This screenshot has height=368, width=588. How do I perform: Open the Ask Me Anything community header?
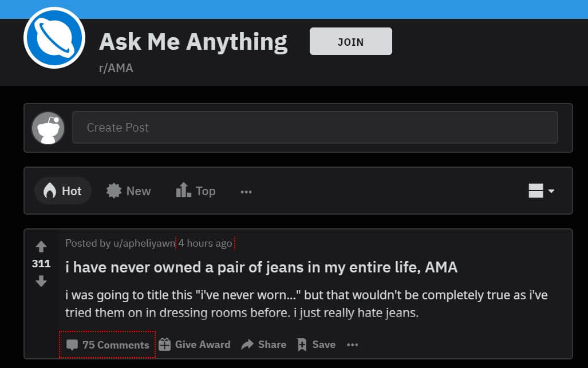point(193,41)
